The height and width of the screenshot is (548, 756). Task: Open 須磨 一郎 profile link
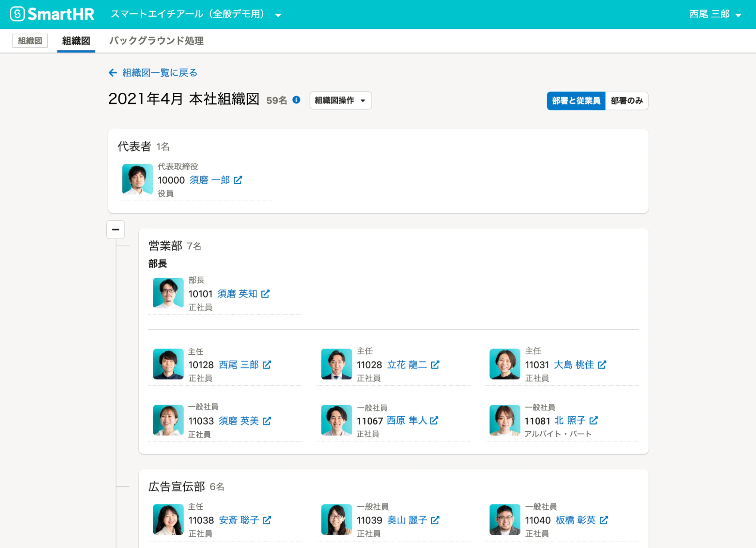click(x=210, y=180)
